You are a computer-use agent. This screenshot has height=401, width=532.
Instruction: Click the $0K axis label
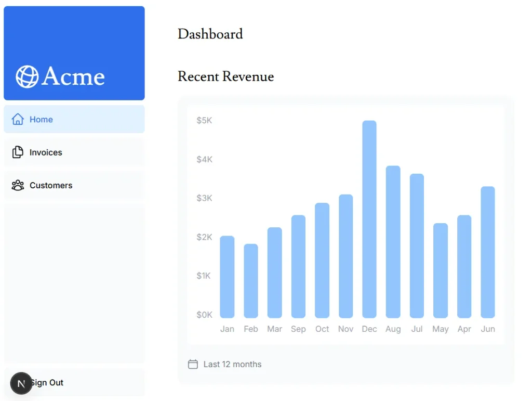[x=204, y=315]
